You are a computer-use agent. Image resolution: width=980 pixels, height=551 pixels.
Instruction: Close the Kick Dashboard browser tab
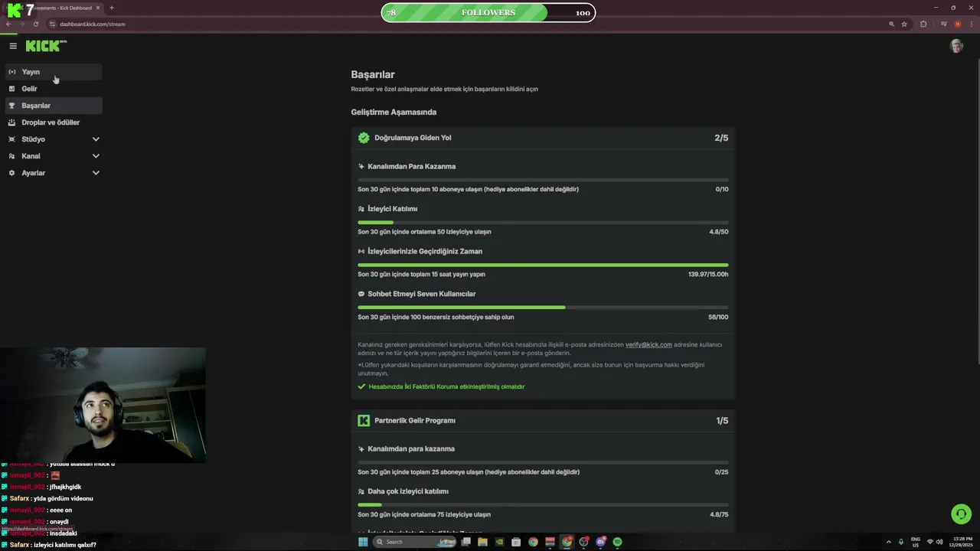[97, 8]
